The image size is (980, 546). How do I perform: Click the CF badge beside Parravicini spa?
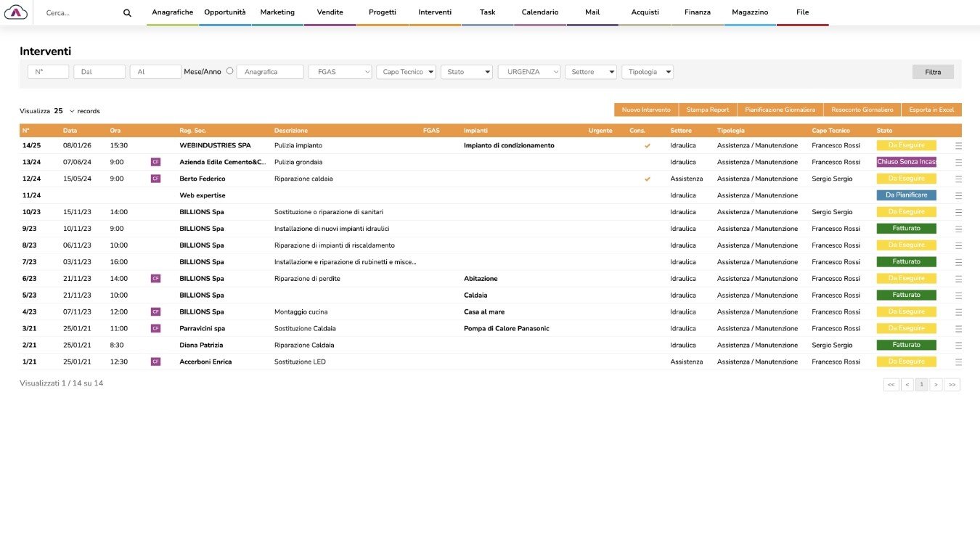155,328
